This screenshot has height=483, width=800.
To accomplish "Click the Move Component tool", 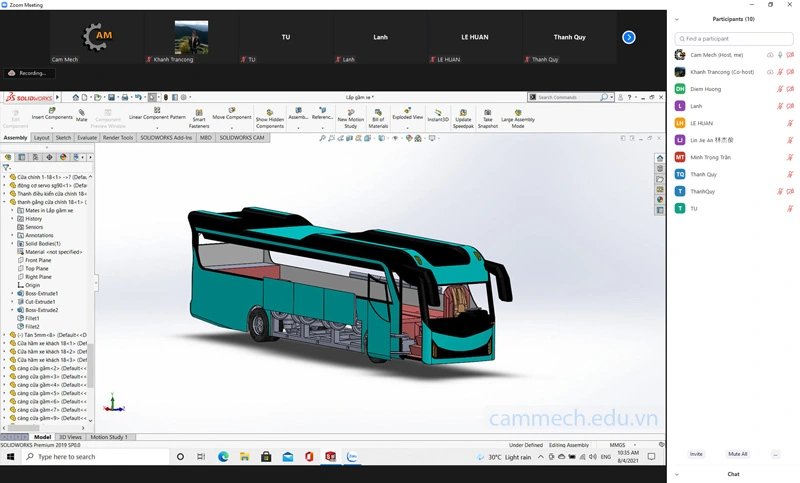I will pos(232,112).
